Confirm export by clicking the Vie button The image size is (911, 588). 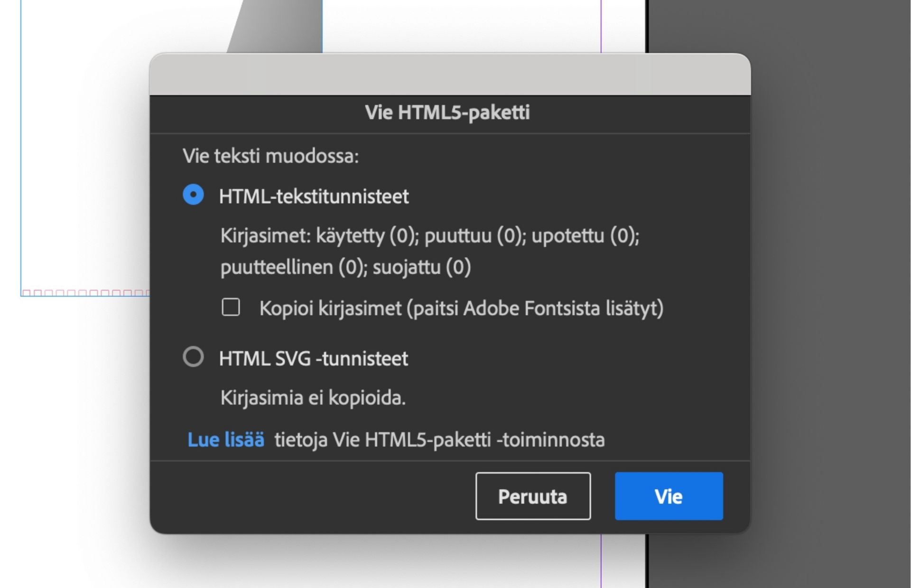[x=668, y=497]
